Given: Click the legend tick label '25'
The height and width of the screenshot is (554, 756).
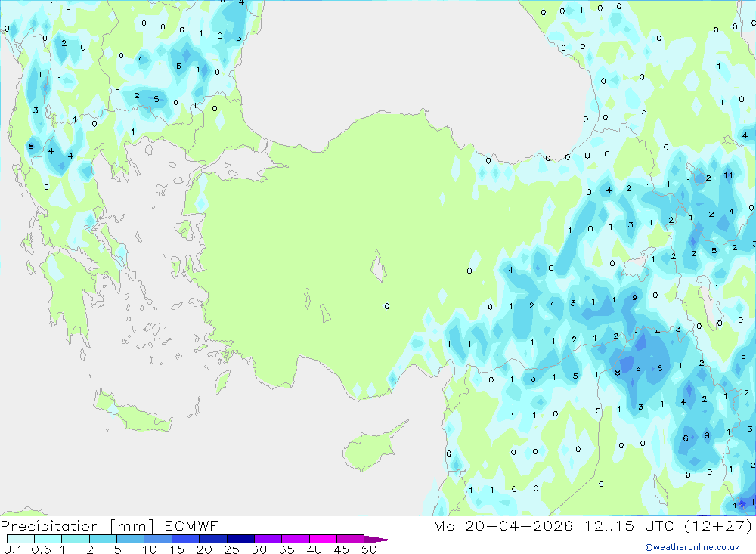Looking at the screenshot, I should point(231,549).
